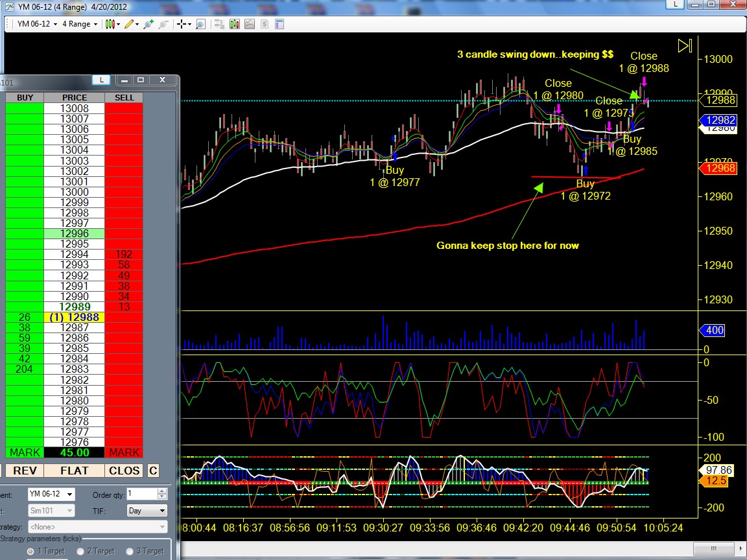Expand the crosshair cursor dropdown arrow
This screenshot has width=747, height=560.
(x=189, y=24)
